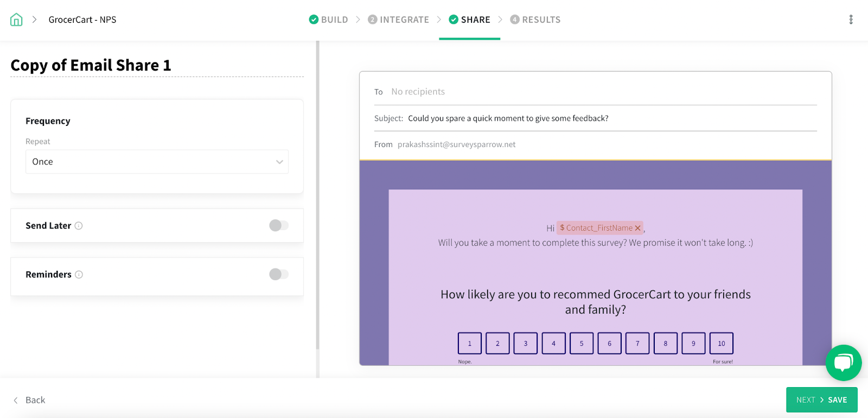Select NPS score 10
Image resolution: width=868 pixels, height=418 pixels.
722,343
